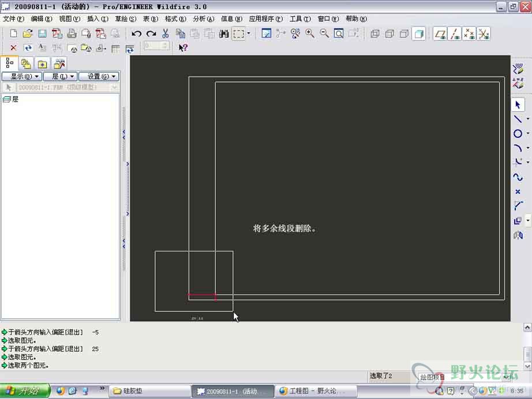Open the 草绘 menu
Viewport: 532px width, 399px height.
coord(126,18)
